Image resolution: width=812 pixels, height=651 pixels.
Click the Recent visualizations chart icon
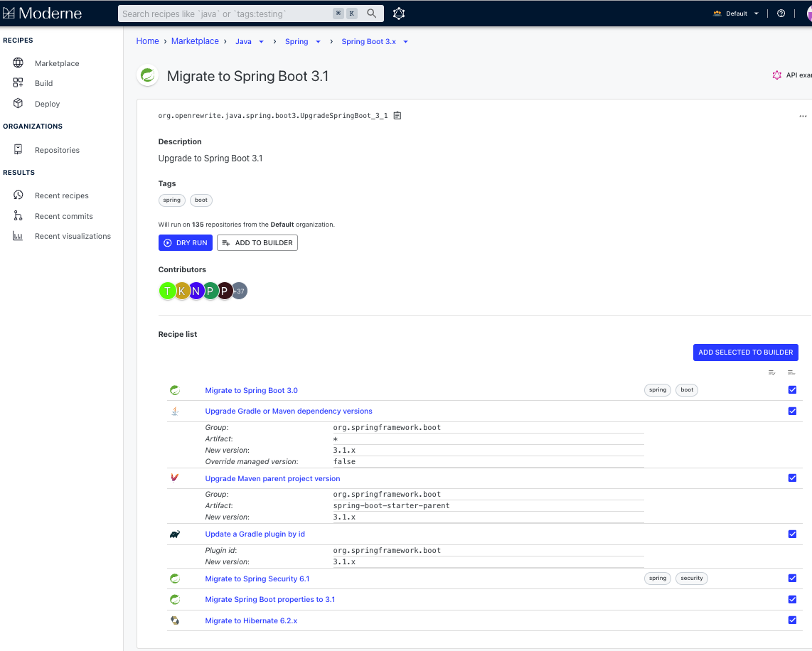[18, 236]
